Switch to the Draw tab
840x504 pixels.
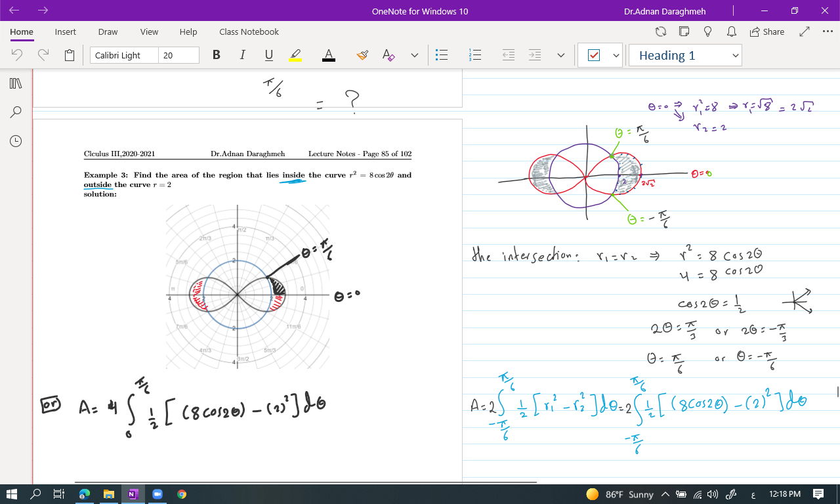pyautogui.click(x=108, y=31)
